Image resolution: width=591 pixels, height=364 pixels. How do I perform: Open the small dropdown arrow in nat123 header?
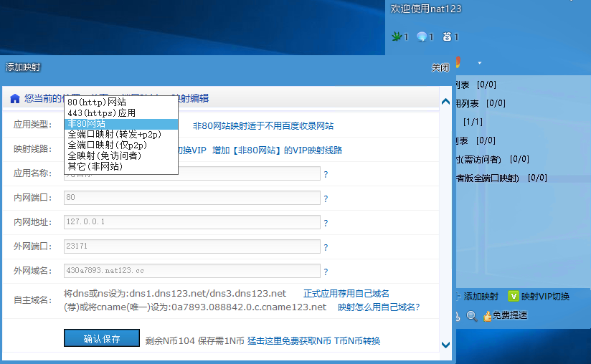click(x=479, y=63)
